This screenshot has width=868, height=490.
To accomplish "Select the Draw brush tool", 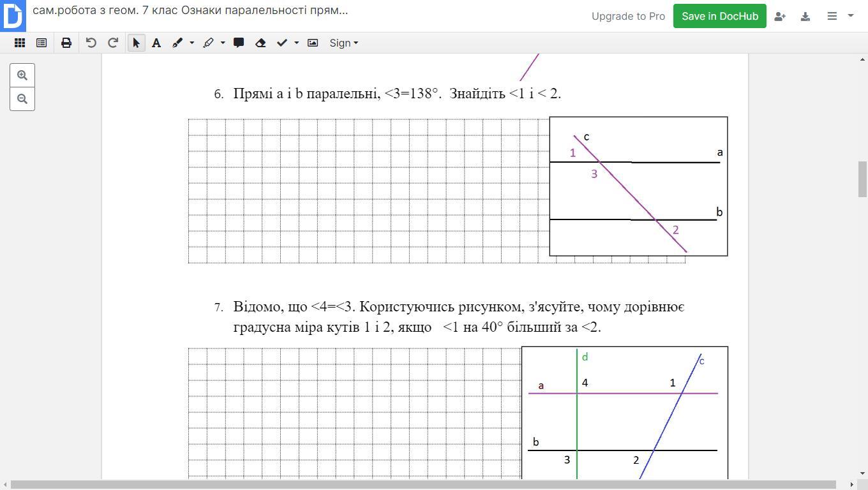I will click(177, 43).
